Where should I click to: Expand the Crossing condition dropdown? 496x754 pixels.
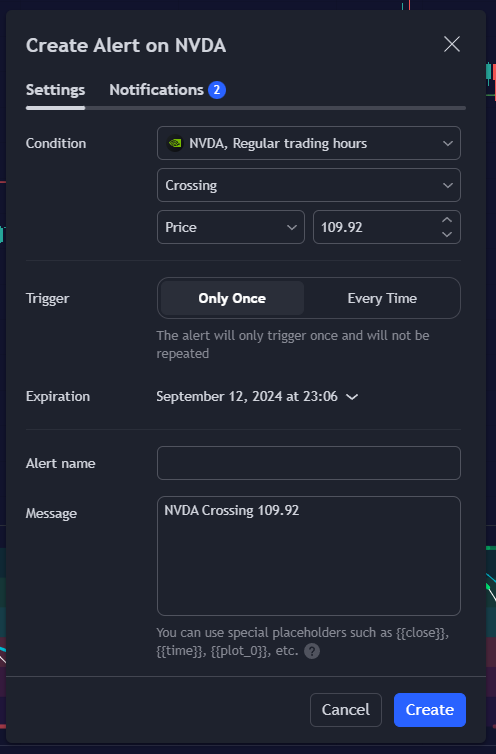308,185
